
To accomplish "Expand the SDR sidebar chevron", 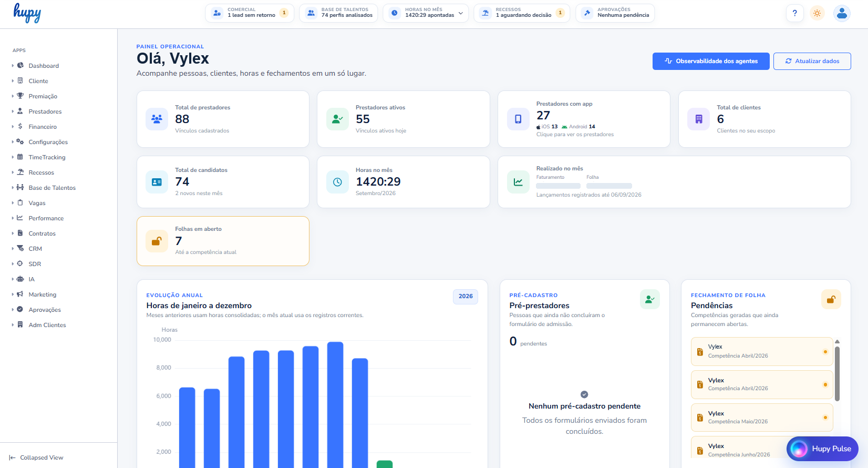I will click(13, 264).
